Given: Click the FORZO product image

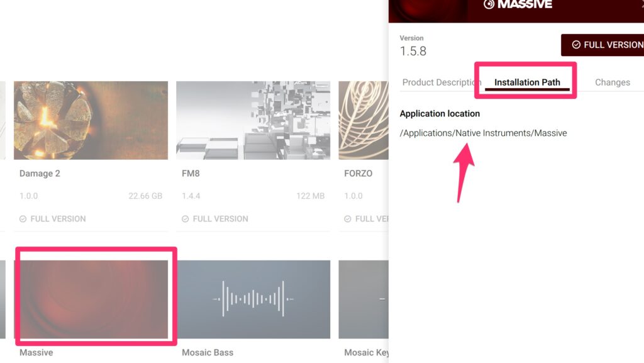Looking at the screenshot, I should click(x=363, y=120).
